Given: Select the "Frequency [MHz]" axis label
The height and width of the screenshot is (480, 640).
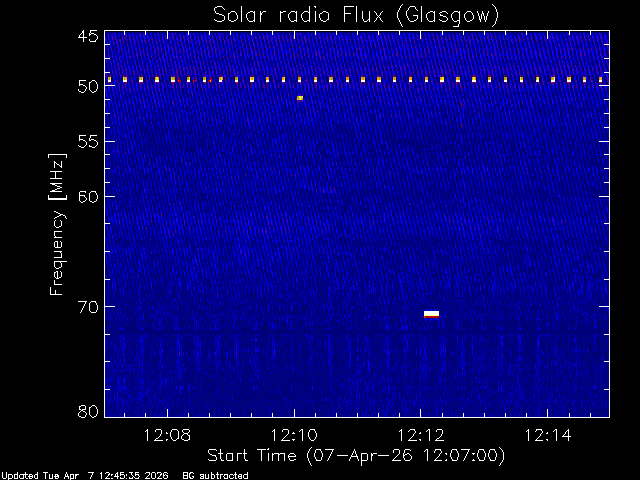Looking at the screenshot, I should click(x=57, y=224).
